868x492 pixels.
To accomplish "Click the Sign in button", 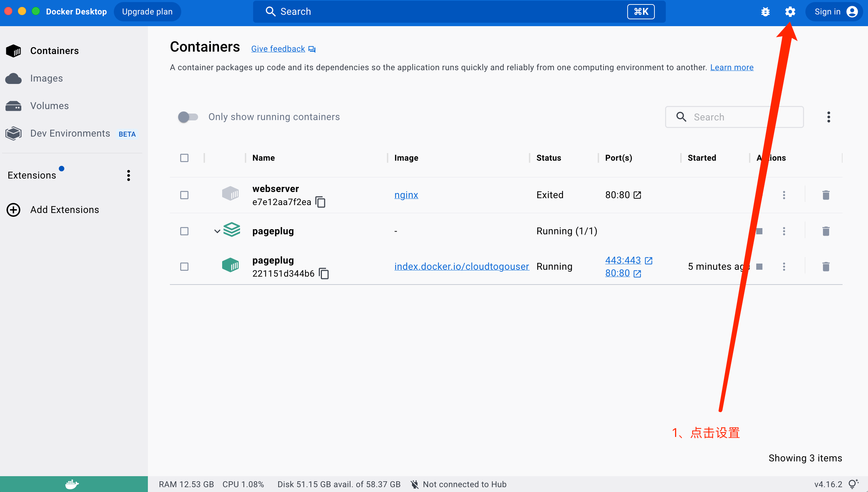I will tap(834, 12).
